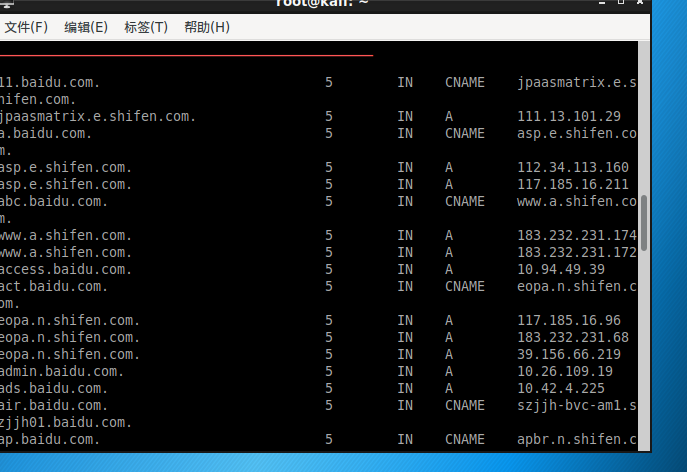Click the terminal vertical scrollbar thumb

[644, 223]
